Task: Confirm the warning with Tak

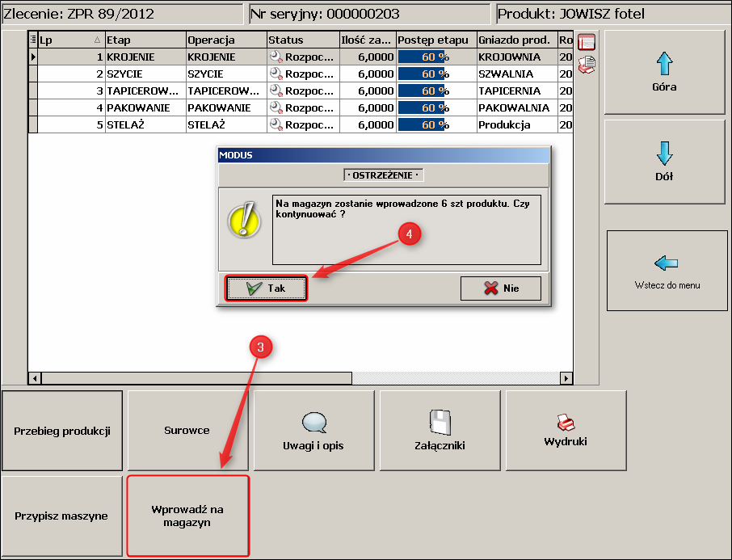Action: [267, 288]
